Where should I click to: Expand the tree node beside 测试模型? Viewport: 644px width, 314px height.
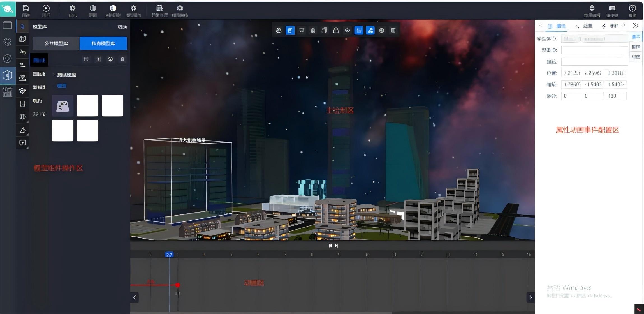[x=54, y=75]
